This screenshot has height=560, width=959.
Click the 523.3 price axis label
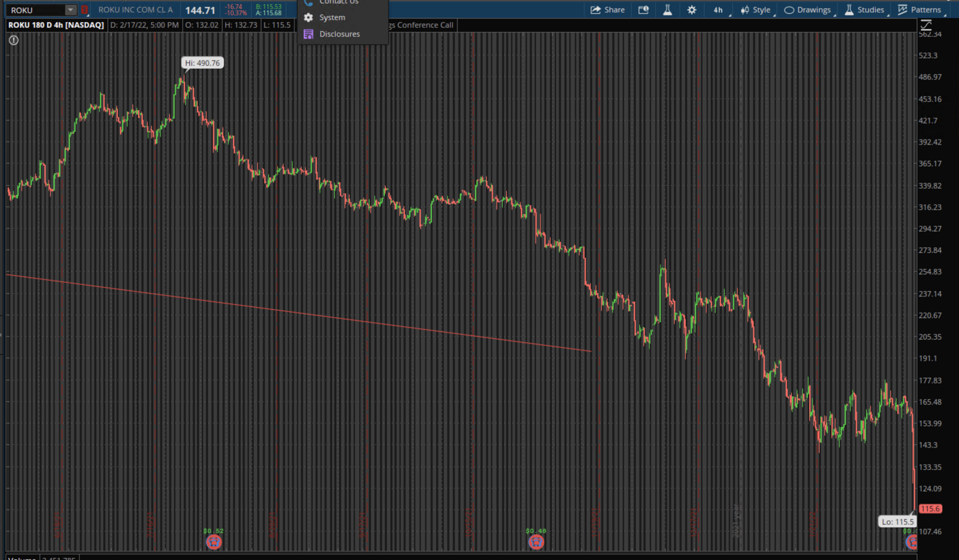pos(928,55)
